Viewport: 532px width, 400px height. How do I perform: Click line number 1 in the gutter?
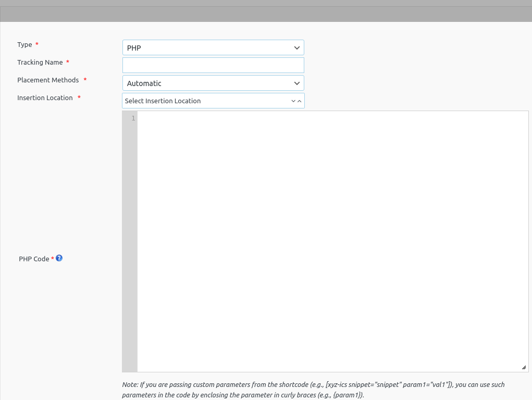[133, 118]
